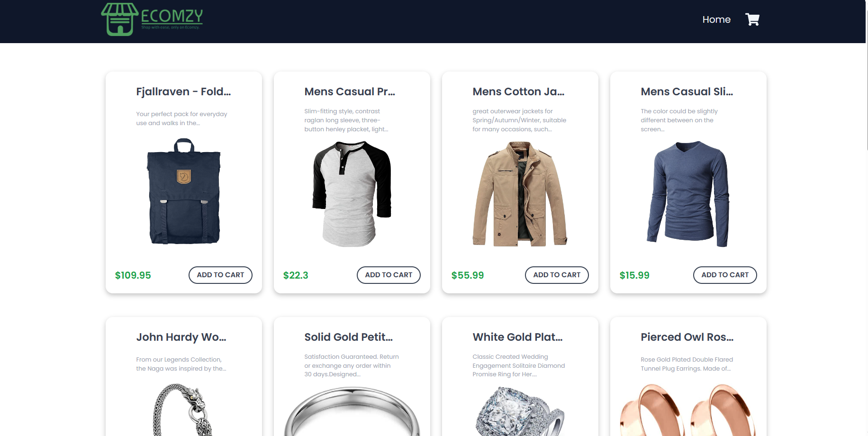Select the navy backpack product image
Image resolution: width=868 pixels, height=436 pixels.
[x=184, y=191]
